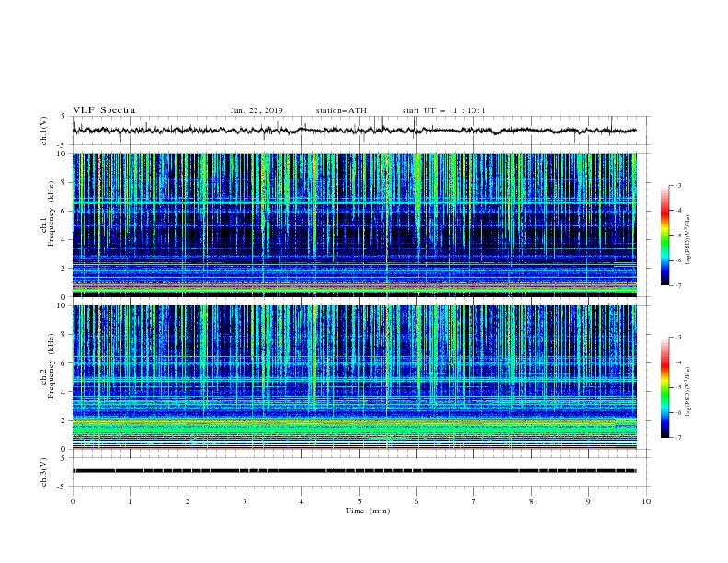The width and height of the screenshot is (728, 563).
Task: Click the ch.1 waveform trace
Action: tap(354, 131)
